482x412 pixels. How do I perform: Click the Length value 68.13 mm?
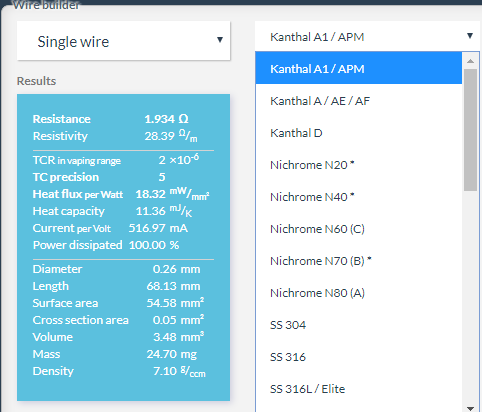173,286
